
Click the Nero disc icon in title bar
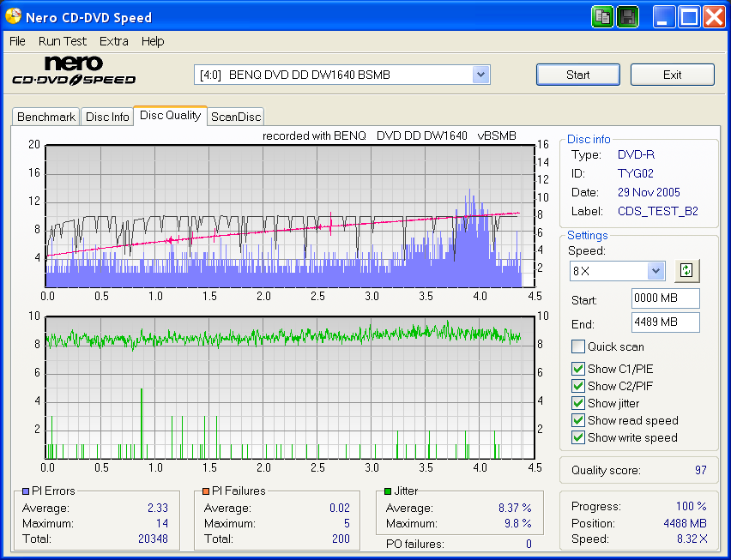pyautogui.click(x=13, y=16)
